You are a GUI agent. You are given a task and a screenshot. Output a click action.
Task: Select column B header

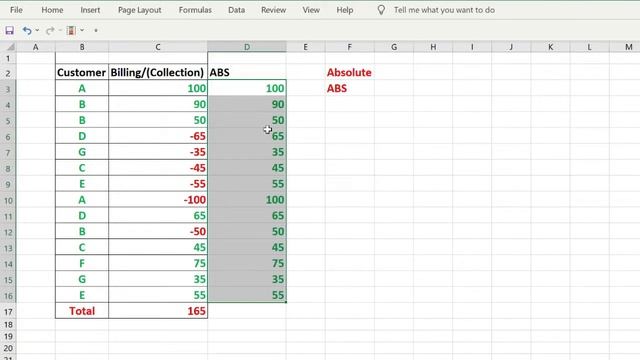(x=82, y=47)
